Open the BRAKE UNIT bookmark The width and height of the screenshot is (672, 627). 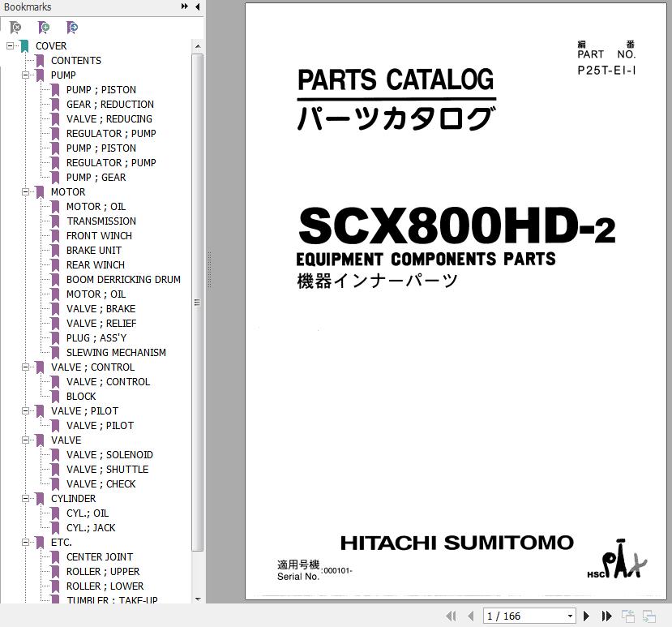93,250
